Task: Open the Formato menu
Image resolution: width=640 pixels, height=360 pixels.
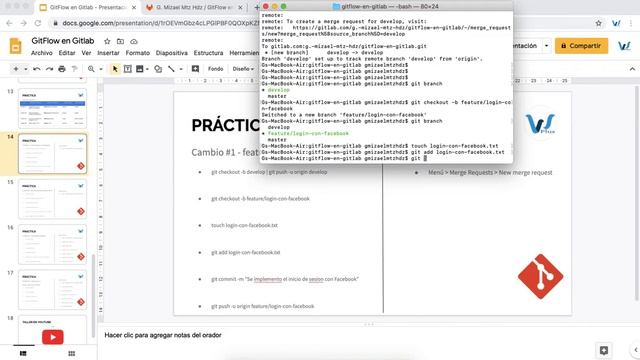Action: click(138, 53)
